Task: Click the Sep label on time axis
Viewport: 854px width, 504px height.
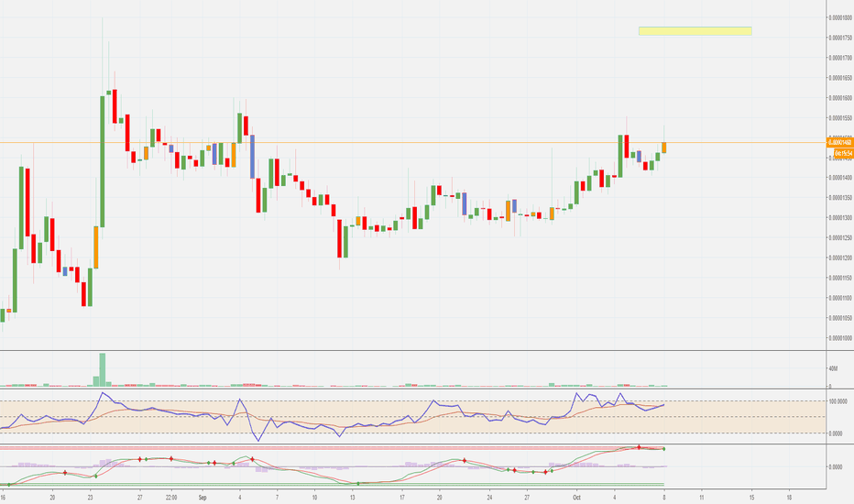Action: point(203,498)
